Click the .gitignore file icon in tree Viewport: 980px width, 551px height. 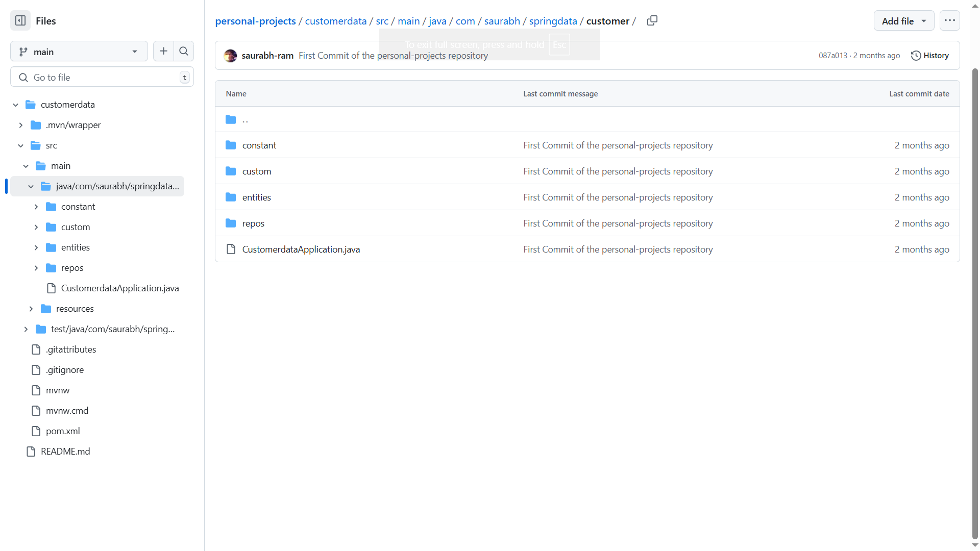[x=36, y=370]
